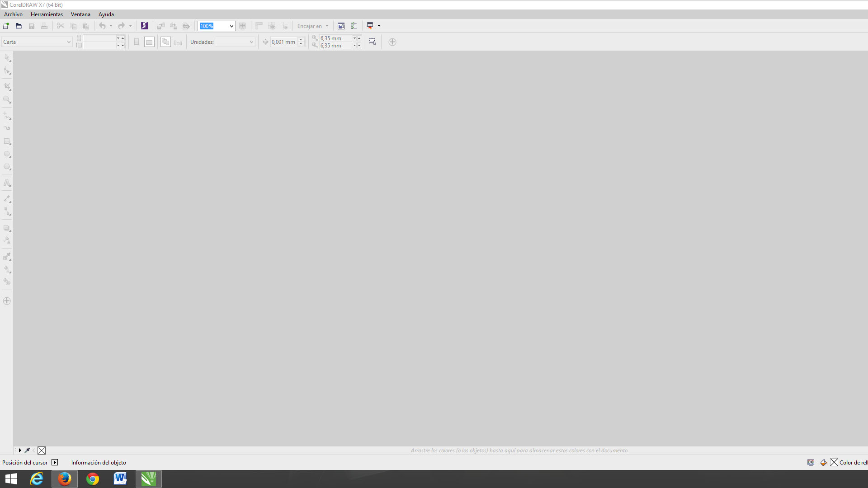
Task: Click the Cut scissors icon
Action: pyautogui.click(x=61, y=26)
